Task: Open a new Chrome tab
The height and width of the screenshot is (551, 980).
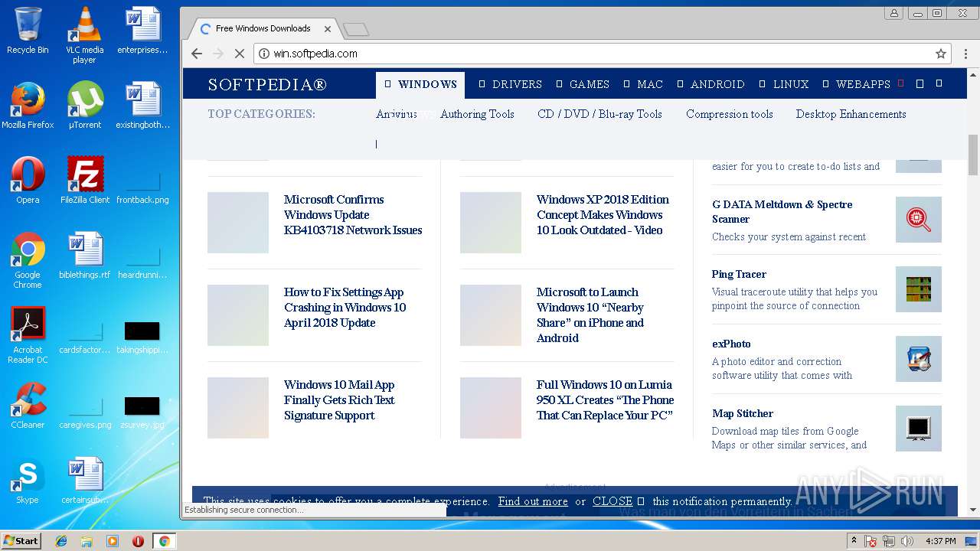Action: [356, 30]
